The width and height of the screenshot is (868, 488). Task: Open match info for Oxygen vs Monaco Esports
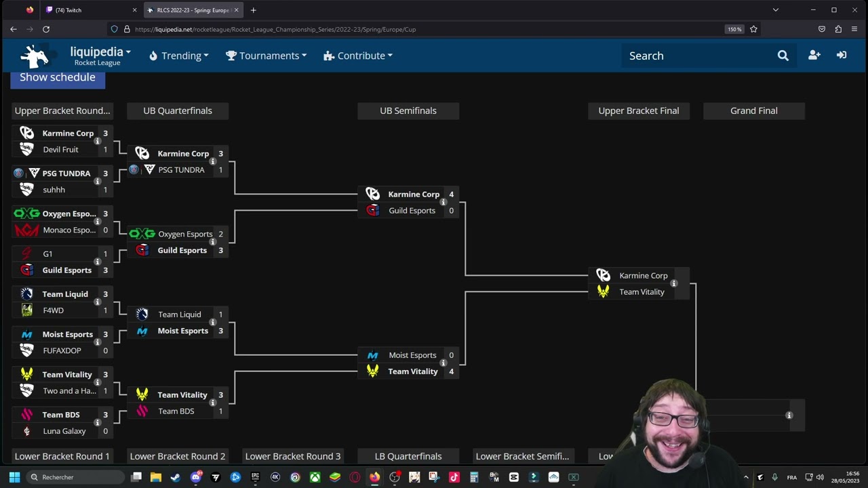coord(97,222)
